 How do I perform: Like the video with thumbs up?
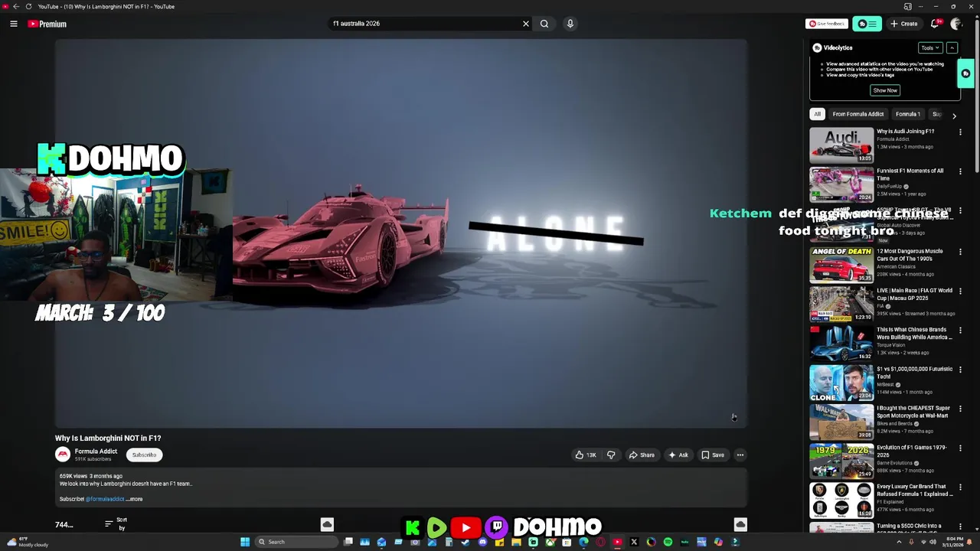(x=585, y=455)
